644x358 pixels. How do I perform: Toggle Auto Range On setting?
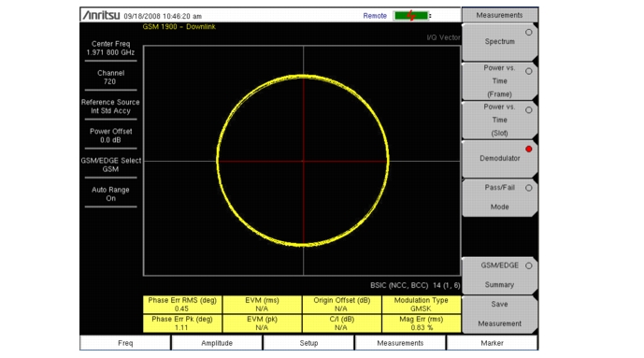click(110, 193)
